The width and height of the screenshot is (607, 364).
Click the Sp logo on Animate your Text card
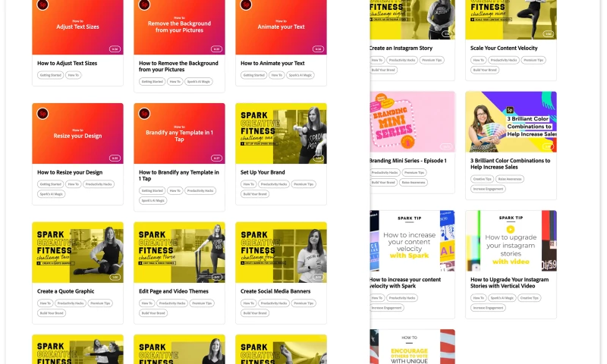246,5
